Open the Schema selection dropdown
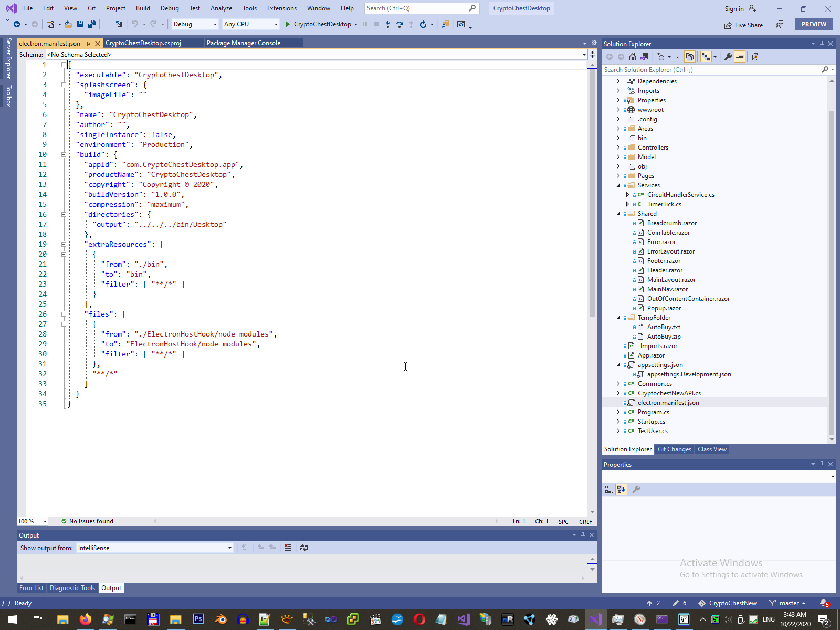840x630 pixels. [317, 55]
